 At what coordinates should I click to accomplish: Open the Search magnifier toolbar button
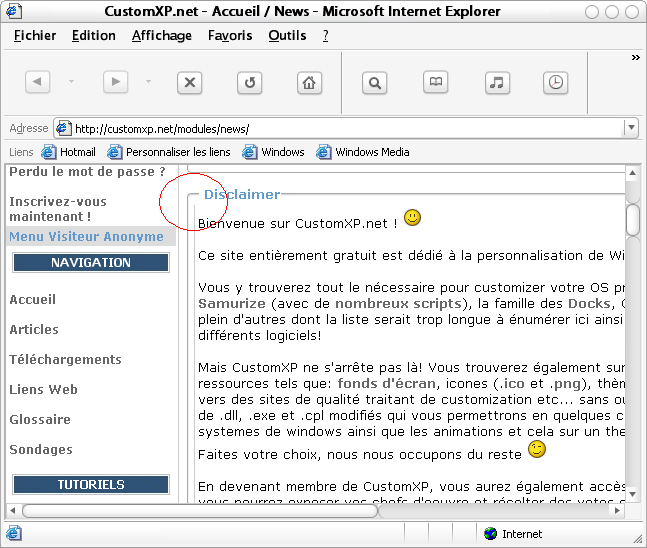pyautogui.click(x=375, y=83)
